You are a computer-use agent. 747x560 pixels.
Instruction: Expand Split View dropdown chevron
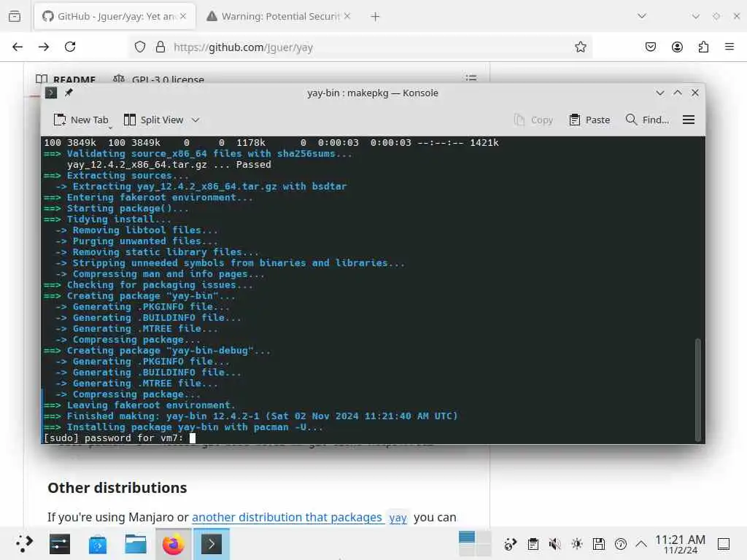[196, 120]
